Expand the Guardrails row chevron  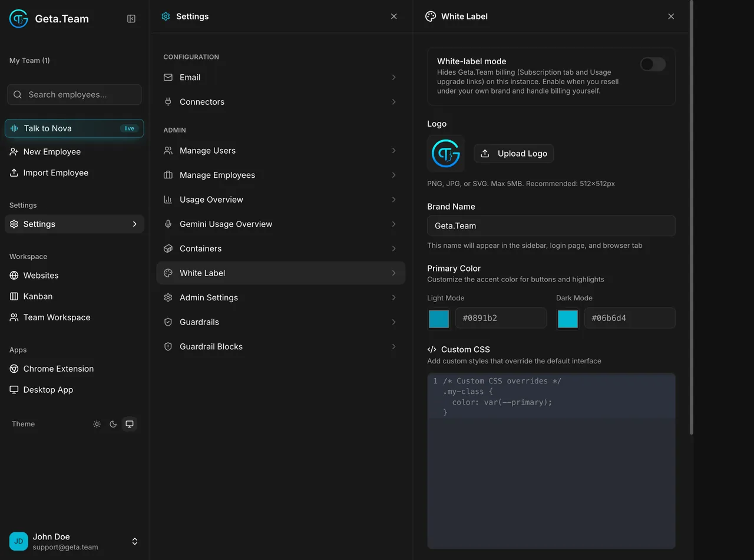(x=393, y=322)
